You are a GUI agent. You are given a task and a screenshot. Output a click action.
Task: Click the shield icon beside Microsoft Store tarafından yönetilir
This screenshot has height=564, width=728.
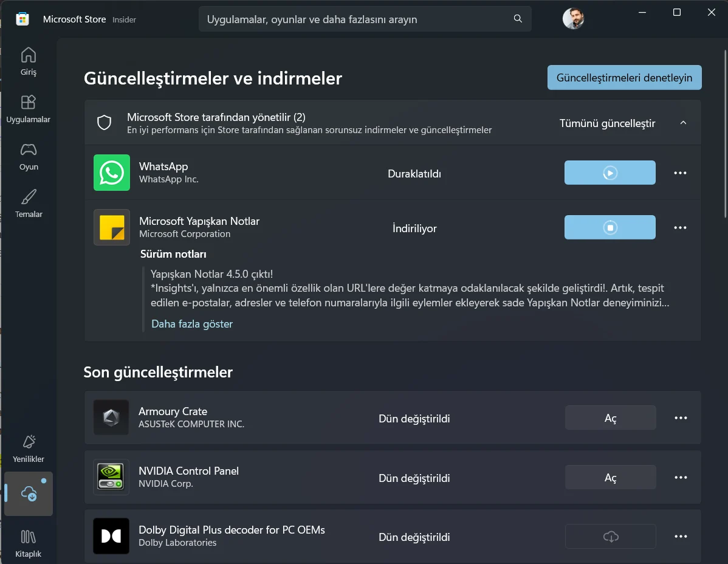104,123
